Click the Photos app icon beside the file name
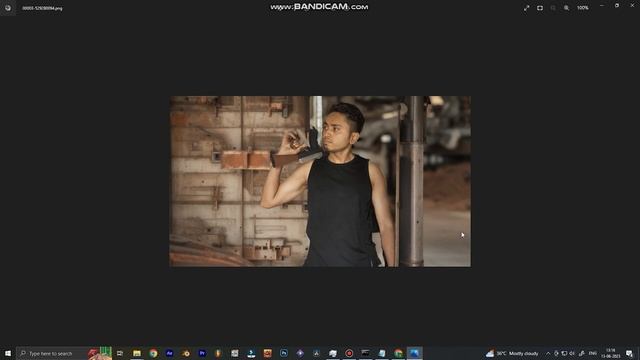The height and width of the screenshot is (360, 640). (x=8, y=8)
